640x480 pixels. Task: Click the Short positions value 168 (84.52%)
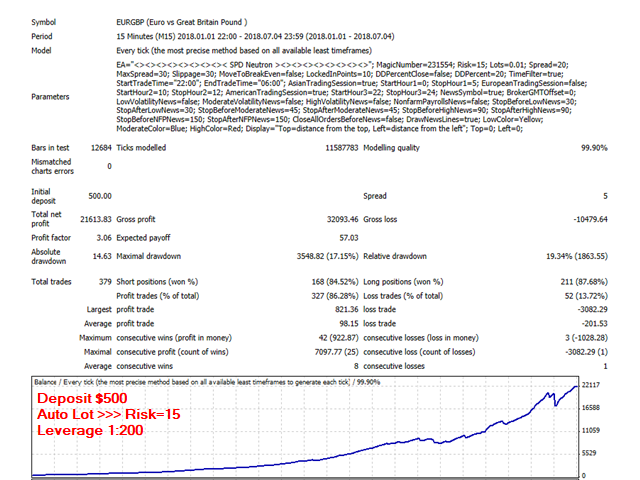click(x=335, y=282)
